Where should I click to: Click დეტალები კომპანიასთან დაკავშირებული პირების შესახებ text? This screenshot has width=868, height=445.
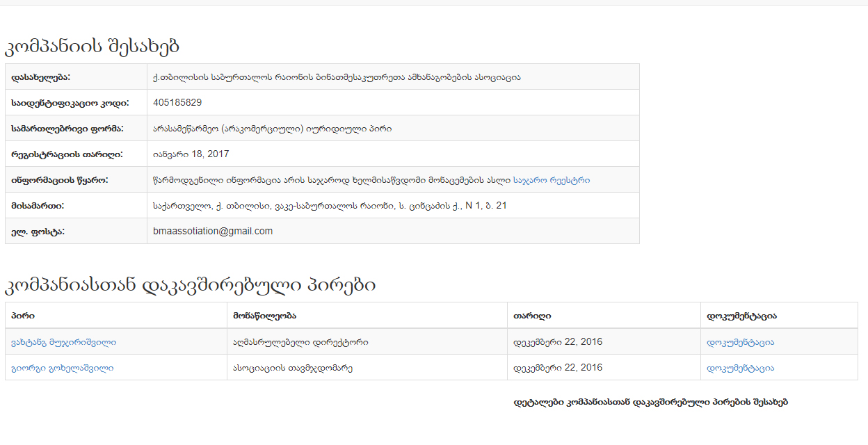tap(650, 402)
